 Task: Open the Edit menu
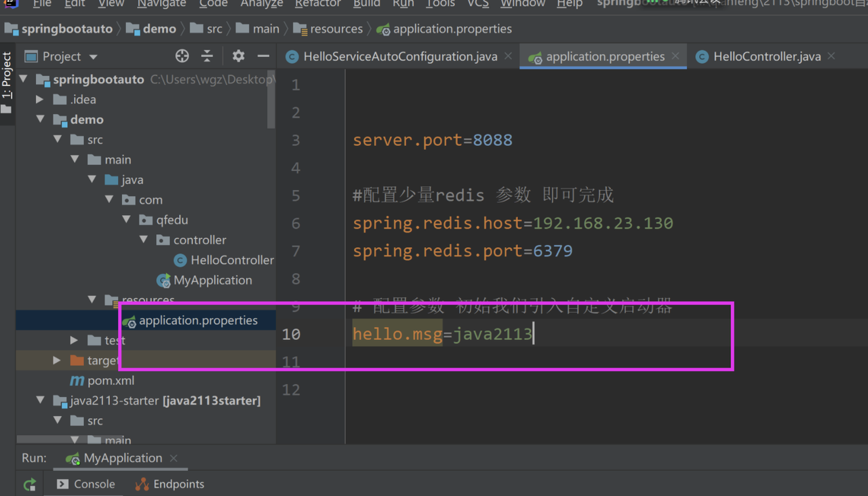point(75,3)
